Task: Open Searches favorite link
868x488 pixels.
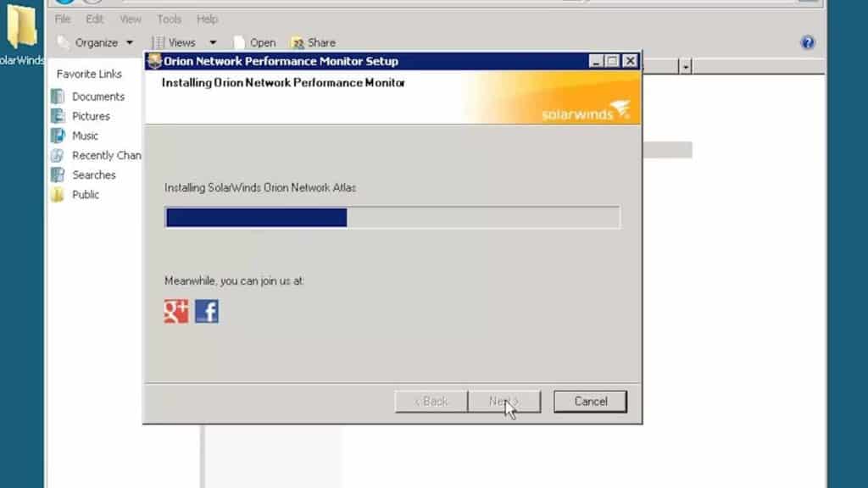Action: click(93, 175)
